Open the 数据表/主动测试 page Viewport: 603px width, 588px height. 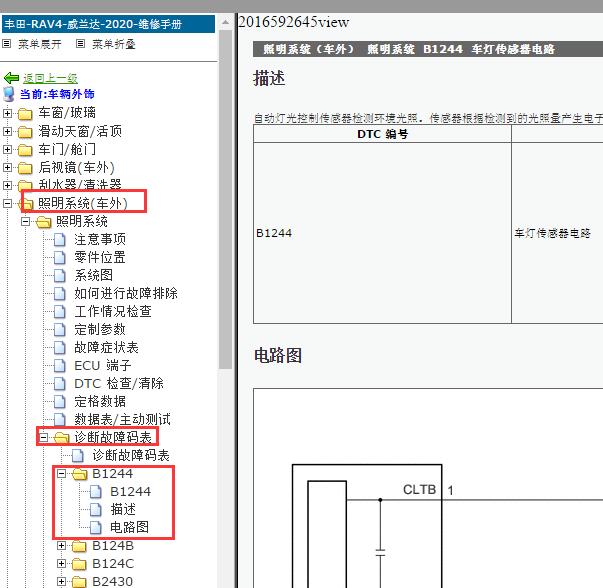122,420
